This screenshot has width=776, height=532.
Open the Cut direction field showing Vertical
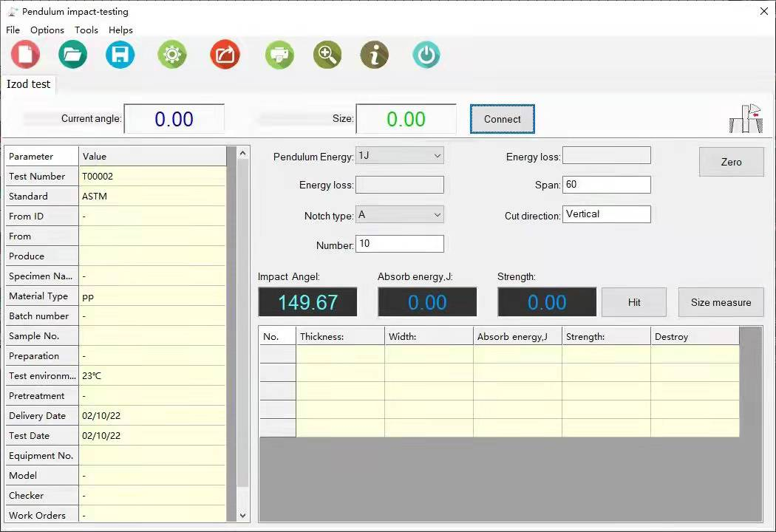pyautogui.click(x=606, y=214)
